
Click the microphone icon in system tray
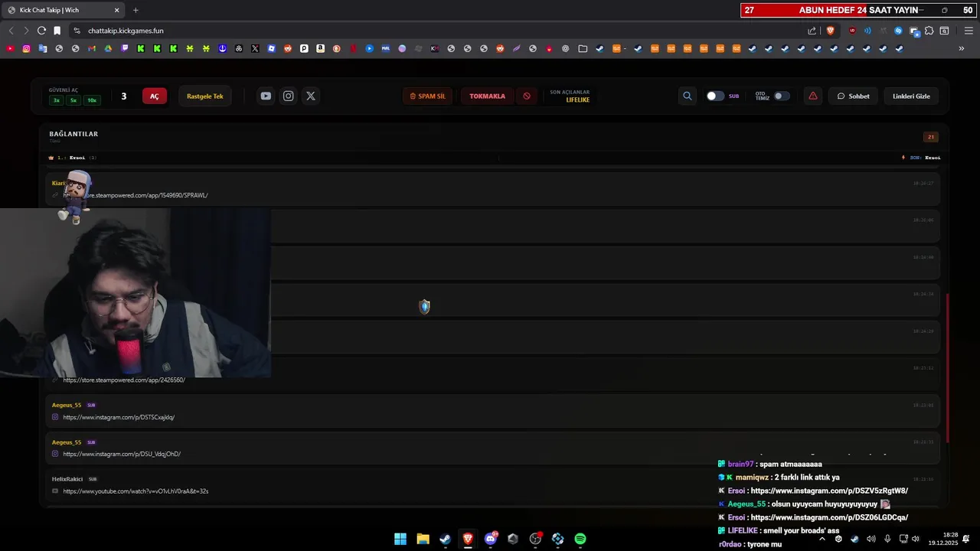(x=887, y=539)
